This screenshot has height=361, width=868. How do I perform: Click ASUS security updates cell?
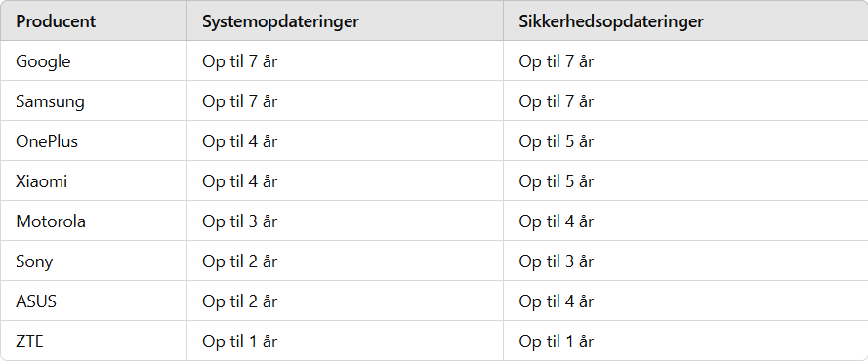point(685,301)
